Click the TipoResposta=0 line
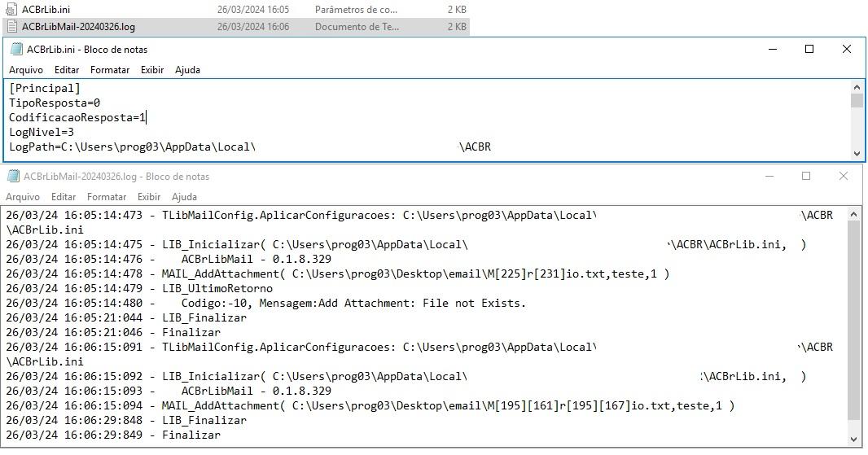This screenshot has height=455, width=868. [x=55, y=103]
